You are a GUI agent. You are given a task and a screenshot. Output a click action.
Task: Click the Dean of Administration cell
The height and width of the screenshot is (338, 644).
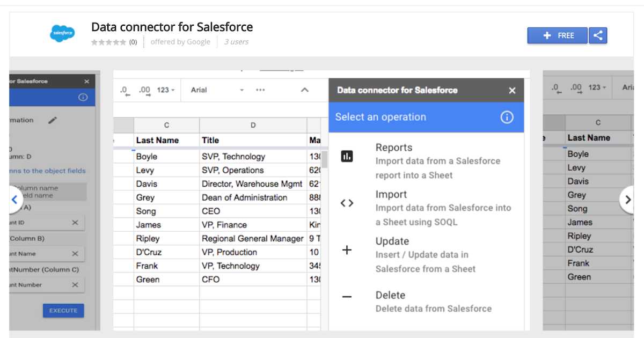[253, 198]
